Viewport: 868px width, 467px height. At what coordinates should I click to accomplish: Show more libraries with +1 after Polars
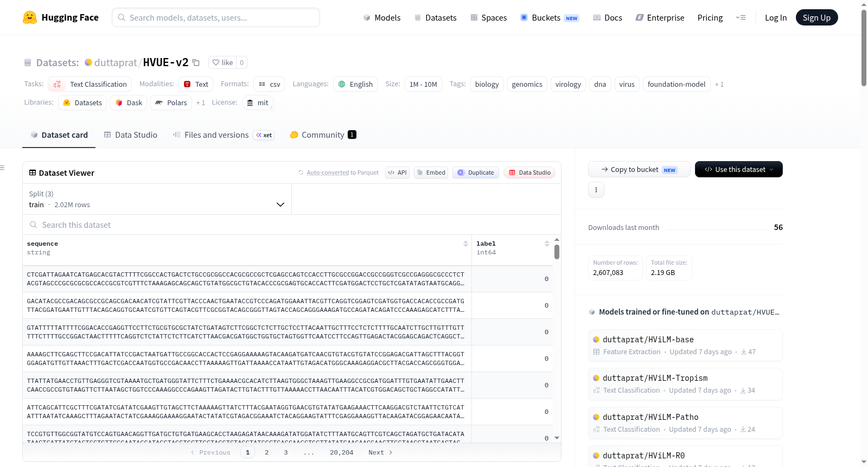pyautogui.click(x=200, y=103)
